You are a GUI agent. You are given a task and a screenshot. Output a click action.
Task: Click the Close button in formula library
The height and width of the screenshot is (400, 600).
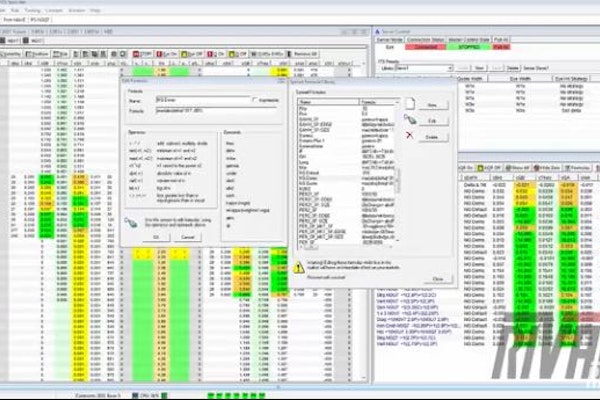coord(437,279)
